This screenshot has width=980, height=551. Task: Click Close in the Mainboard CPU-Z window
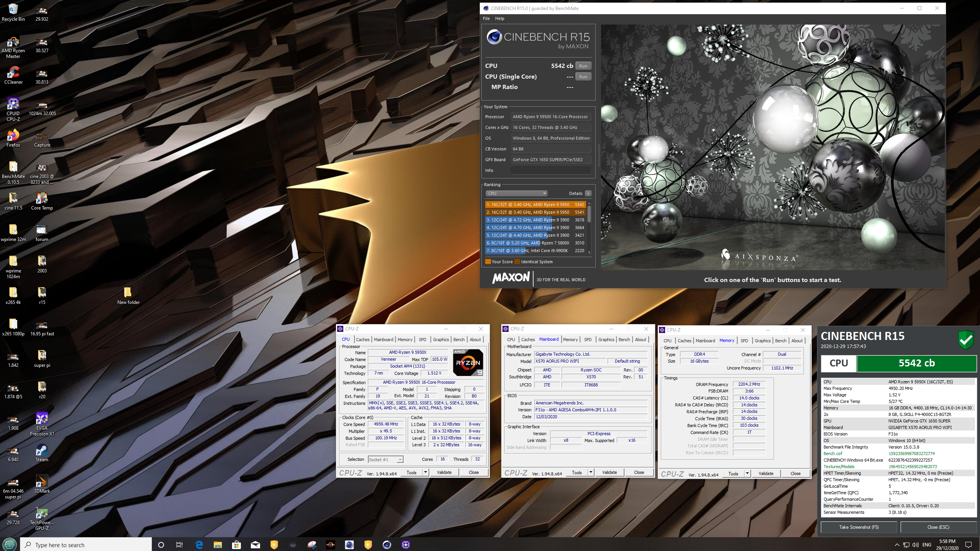click(x=639, y=472)
